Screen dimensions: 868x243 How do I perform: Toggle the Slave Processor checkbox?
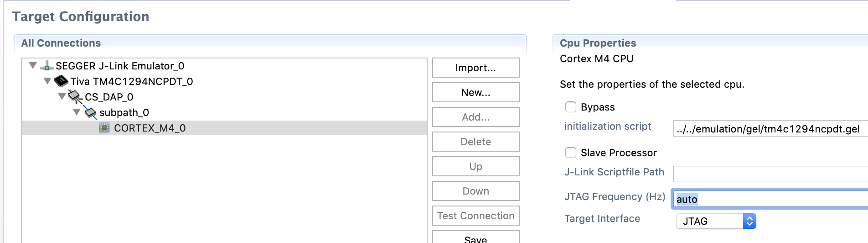pos(571,153)
